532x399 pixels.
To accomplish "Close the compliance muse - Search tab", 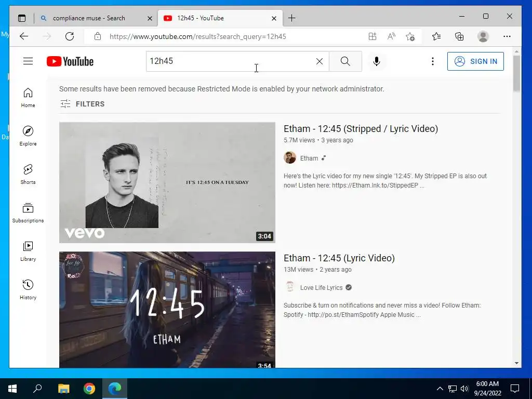I will [x=150, y=18].
